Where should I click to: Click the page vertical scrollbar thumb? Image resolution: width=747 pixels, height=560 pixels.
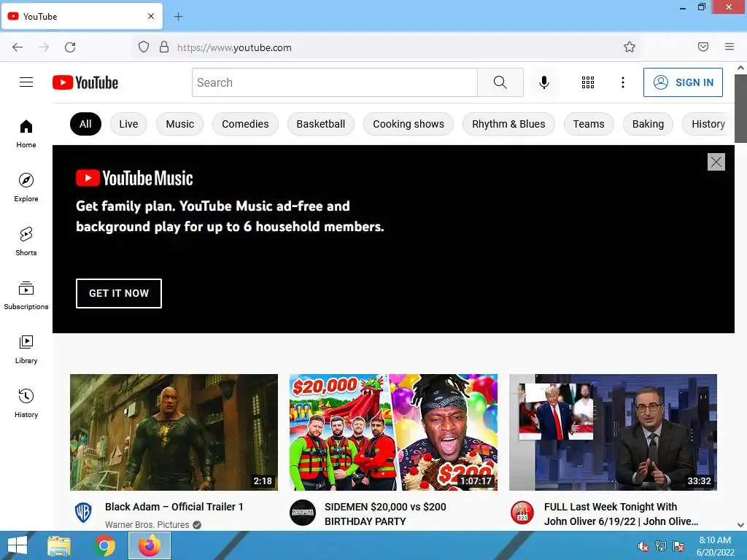741,109
